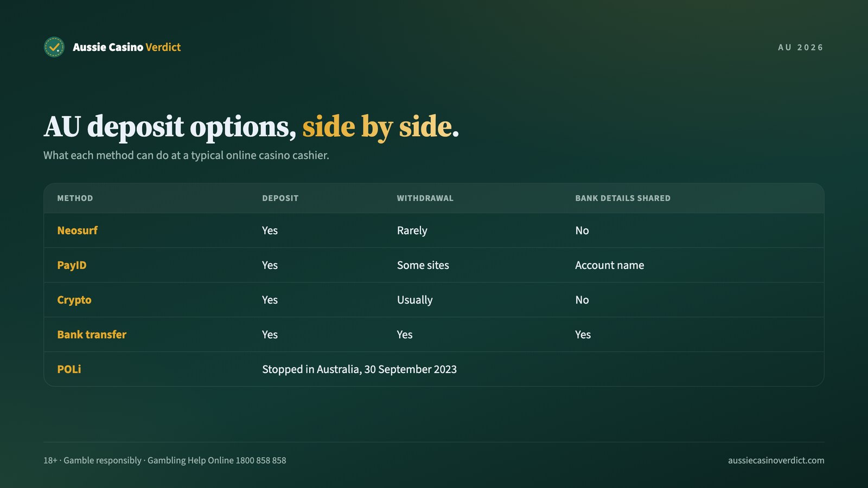Click the WITHDRAWAL column header
868x488 pixels.
pos(425,198)
